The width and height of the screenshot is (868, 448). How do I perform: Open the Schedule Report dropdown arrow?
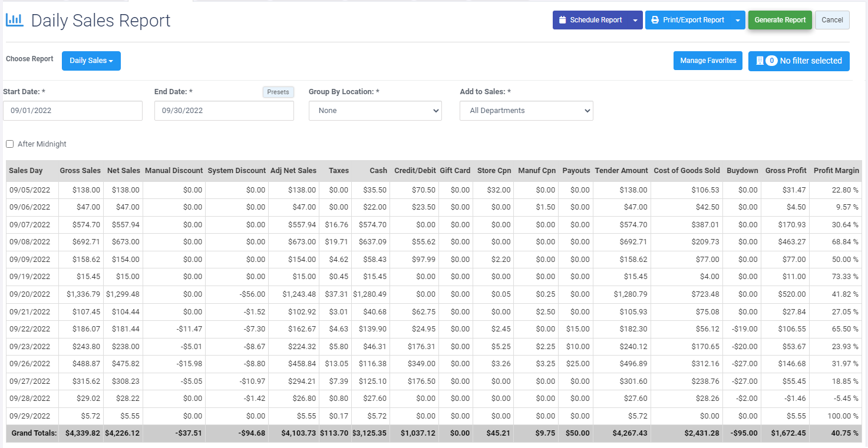[x=635, y=19]
